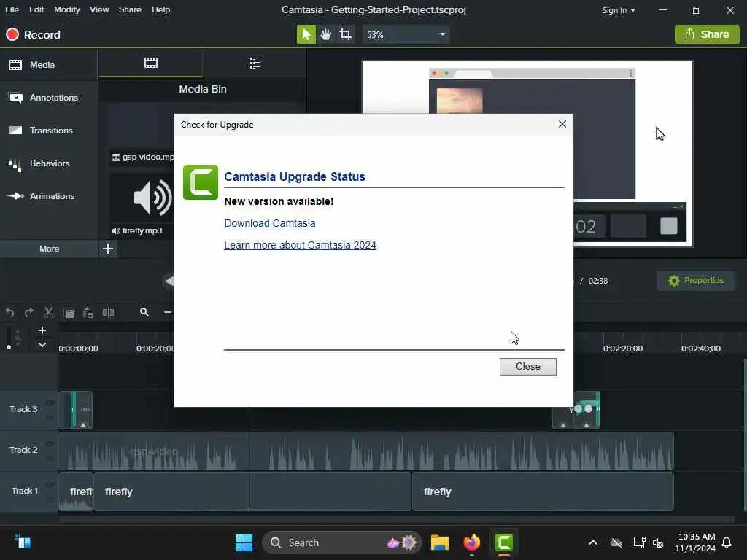
Task: Click the Camtasia logo in dialog
Action: pos(200,182)
